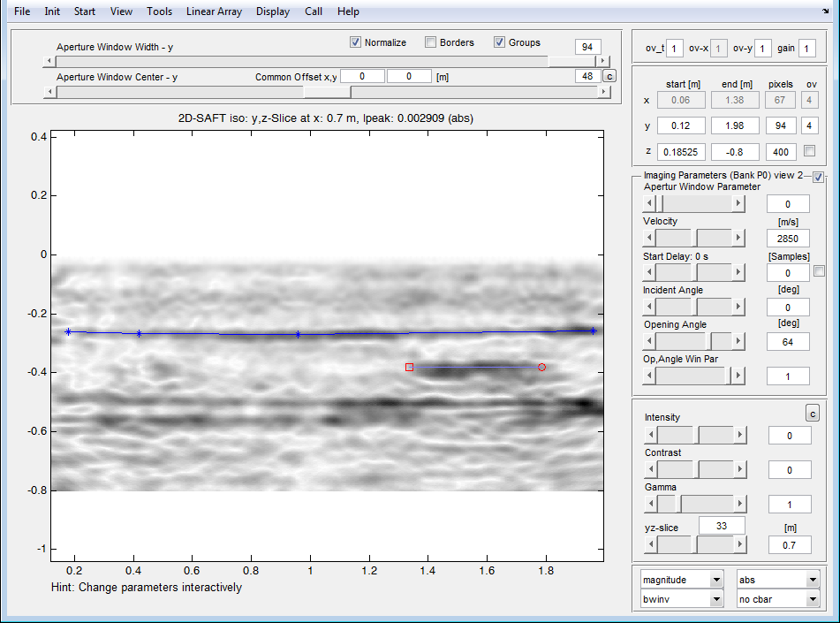Decrease Gamma with left arrow
840x623 pixels.
pyautogui.click(x=651, y=504)
